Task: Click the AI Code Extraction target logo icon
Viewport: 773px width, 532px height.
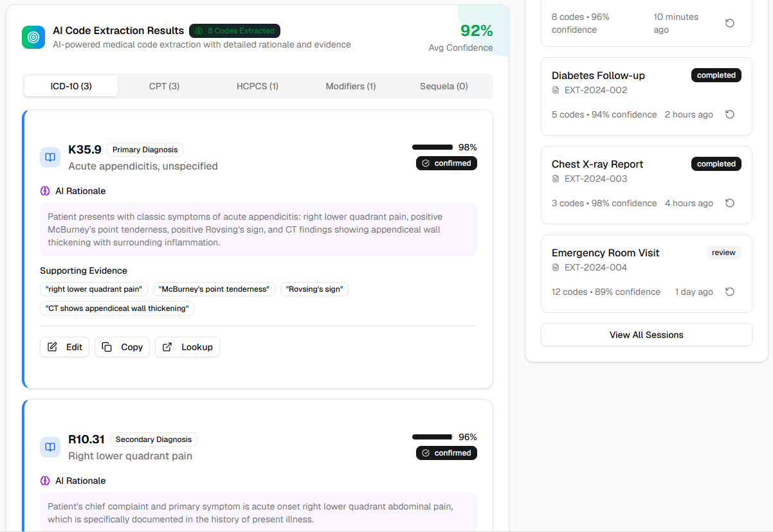Action: tap(33, 37)
